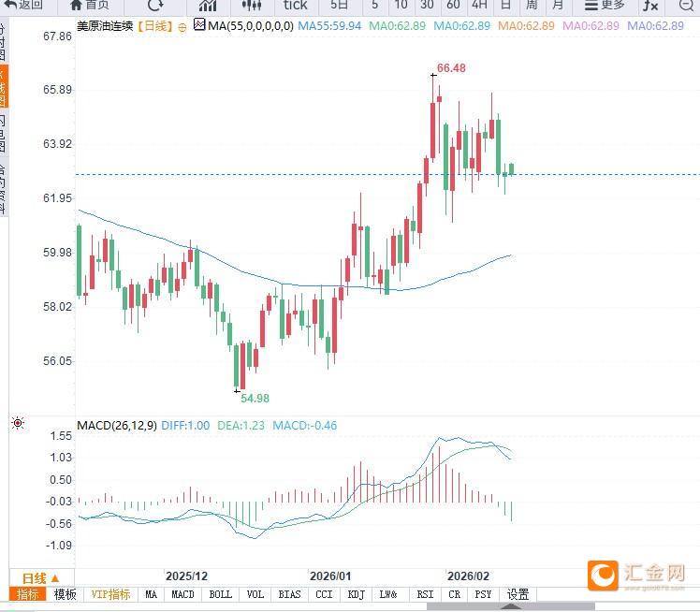
Task: Click the refresh icon in top toolbar
Action: tap(155, 5)
